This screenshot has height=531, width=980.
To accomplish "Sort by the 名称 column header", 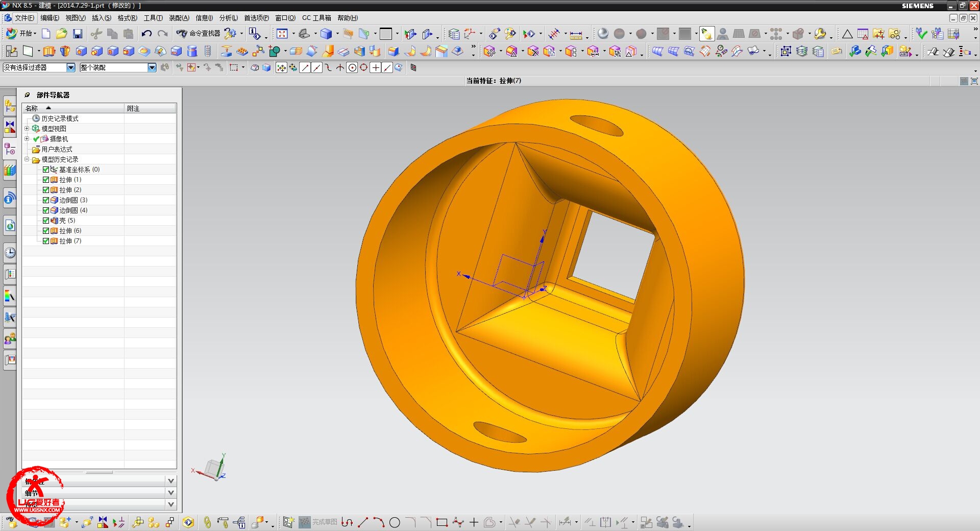I will click(x=73, y=108).
